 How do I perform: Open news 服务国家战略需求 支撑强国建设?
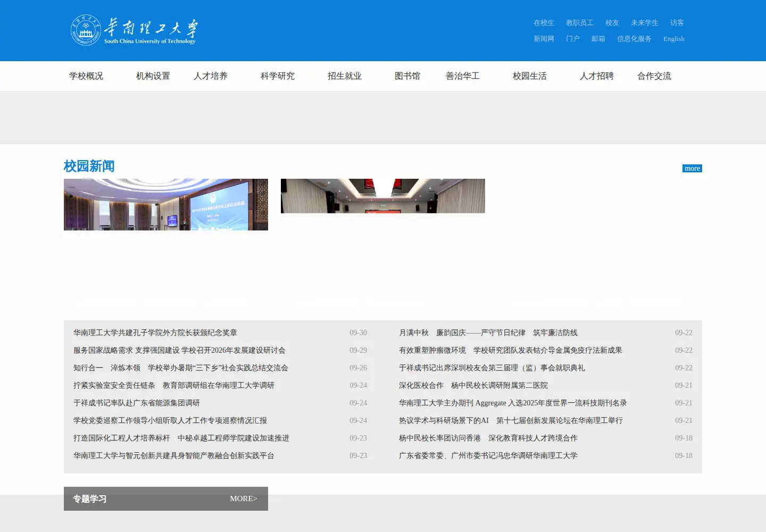tap(179, 350)
